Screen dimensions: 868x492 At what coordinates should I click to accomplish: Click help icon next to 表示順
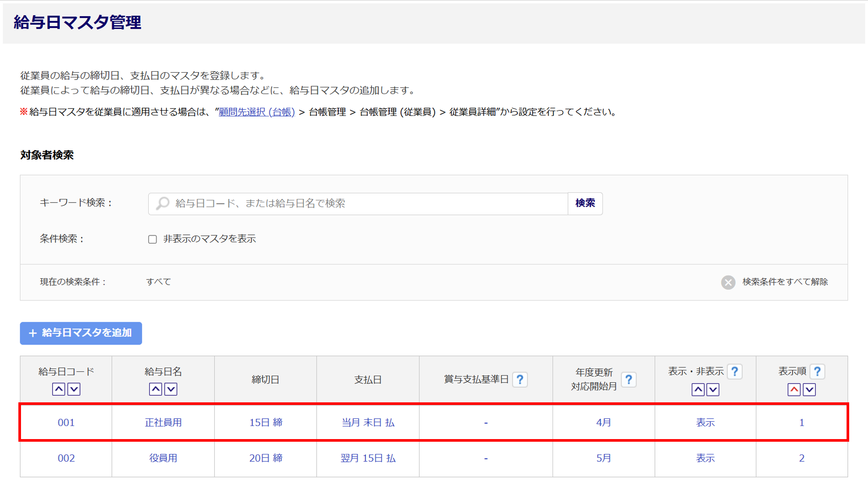pyautogui.click(x=817, y=371)
